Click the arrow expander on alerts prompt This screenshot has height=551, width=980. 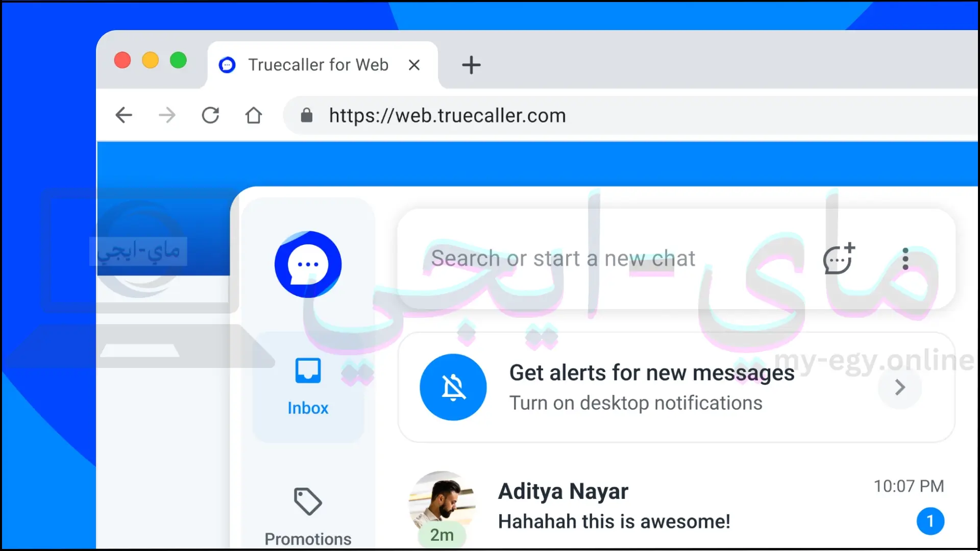(900, 387)
